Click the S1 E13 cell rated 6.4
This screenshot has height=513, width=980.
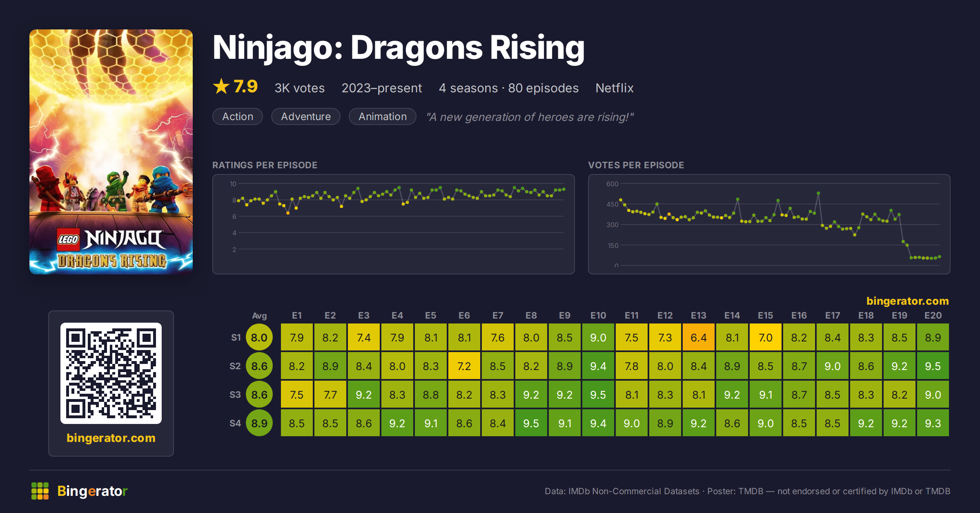pyautogui.click(x=699, y=337)
